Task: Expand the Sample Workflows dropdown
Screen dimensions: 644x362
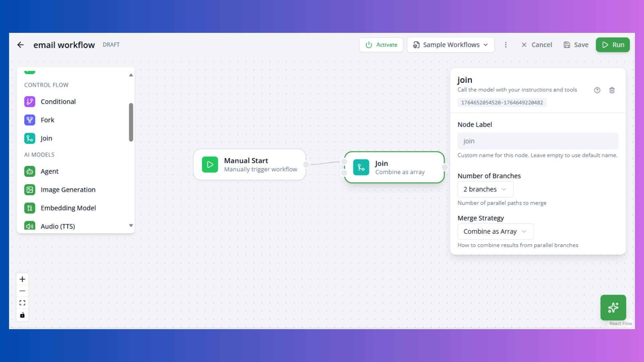Action: (x=450, y=45)
